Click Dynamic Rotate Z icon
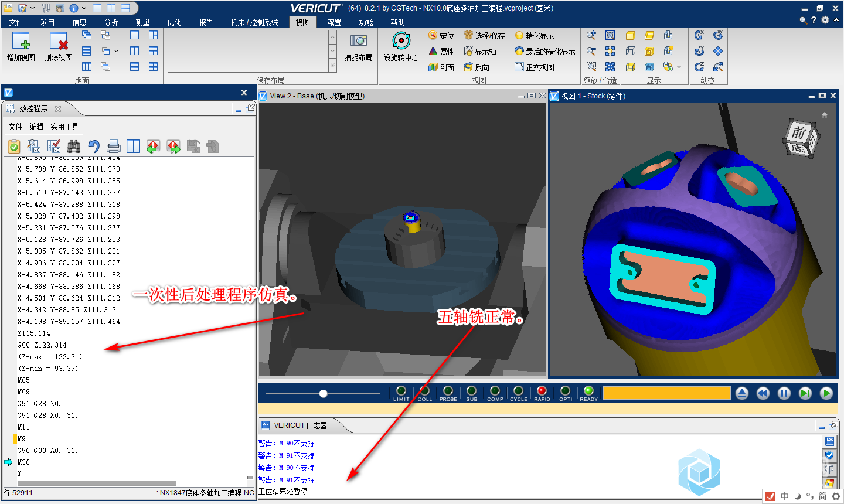The height and width of the screenshot is (504, 844). click(699, 67)
